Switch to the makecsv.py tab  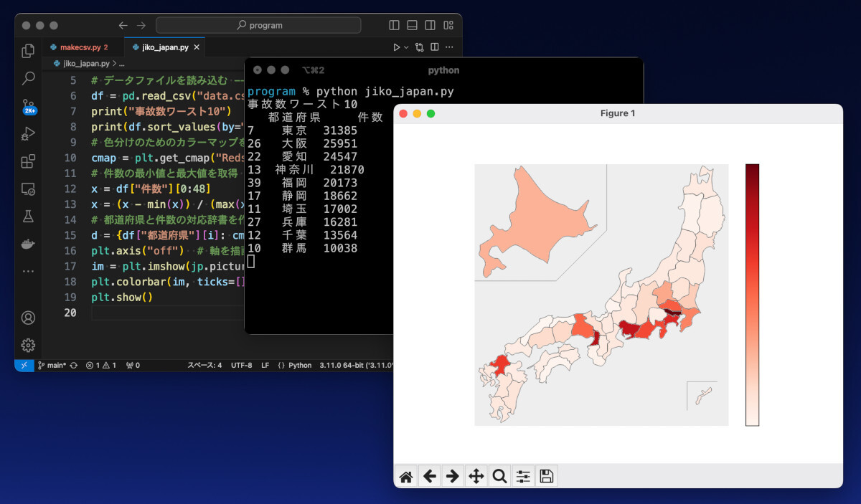(79, 47)
